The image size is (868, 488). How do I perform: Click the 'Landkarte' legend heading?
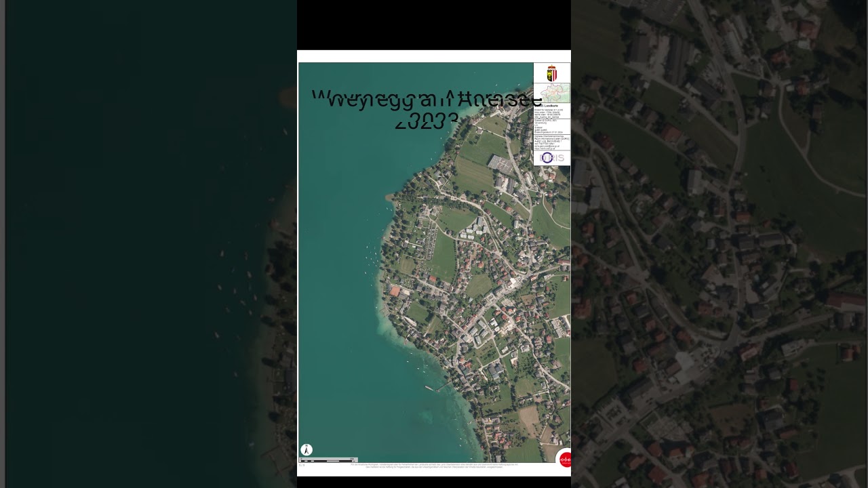point(547,106)
